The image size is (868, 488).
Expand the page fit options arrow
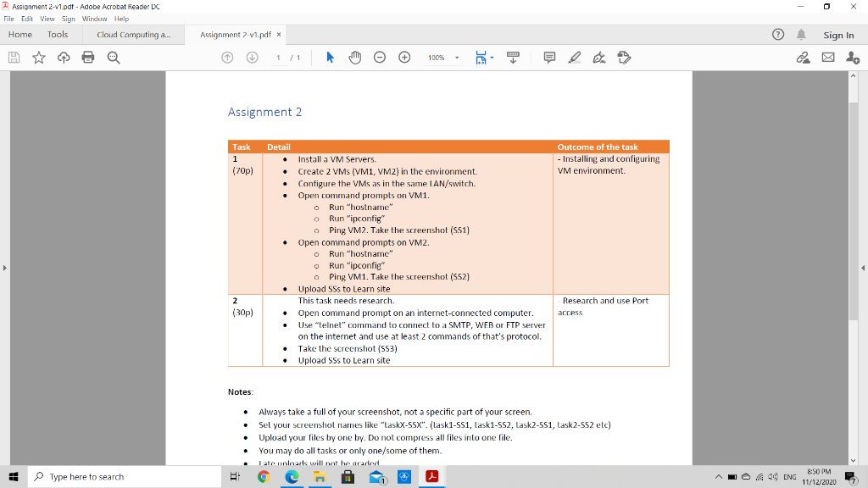pos(492,58)
